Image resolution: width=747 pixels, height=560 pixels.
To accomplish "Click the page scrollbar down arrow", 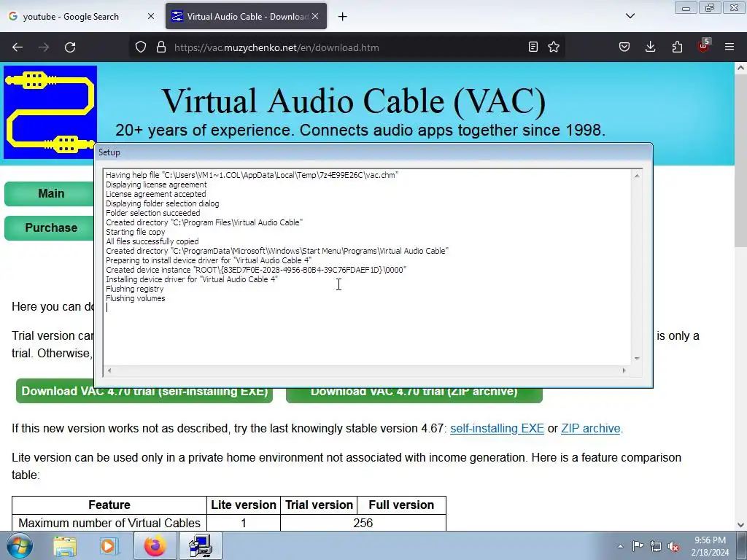I will coord(740,525).
